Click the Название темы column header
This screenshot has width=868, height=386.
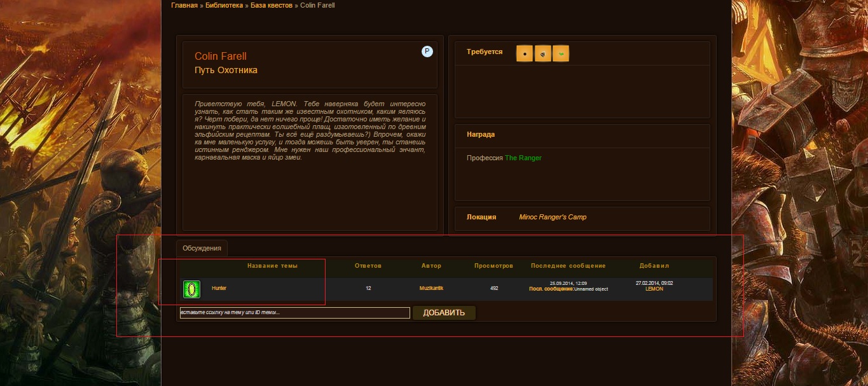pos(272,266)
